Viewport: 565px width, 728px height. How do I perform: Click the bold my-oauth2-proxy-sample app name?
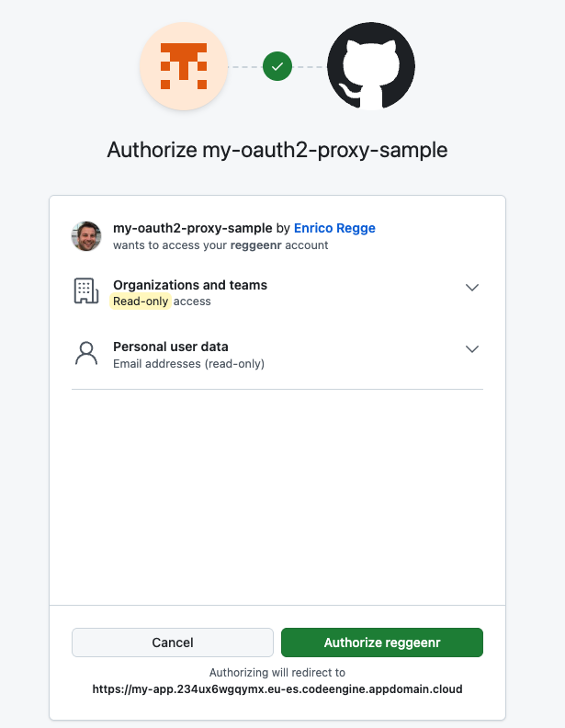192,228
